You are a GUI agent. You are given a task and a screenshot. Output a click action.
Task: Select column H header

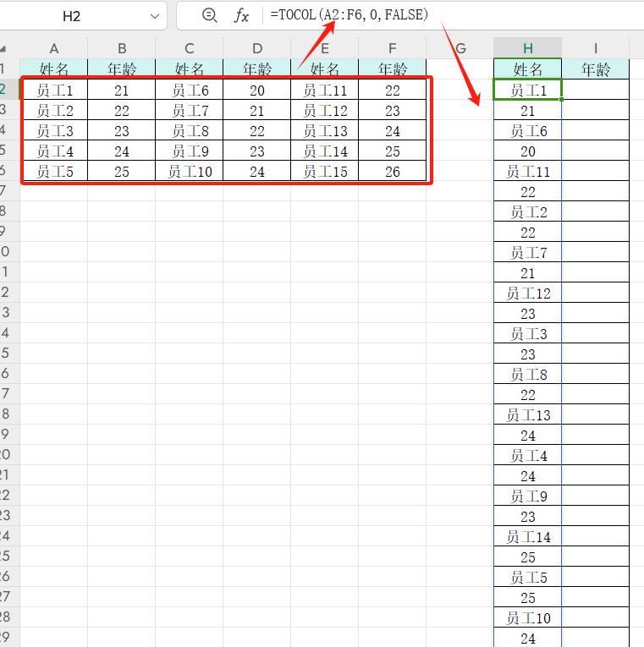point(527,48)
